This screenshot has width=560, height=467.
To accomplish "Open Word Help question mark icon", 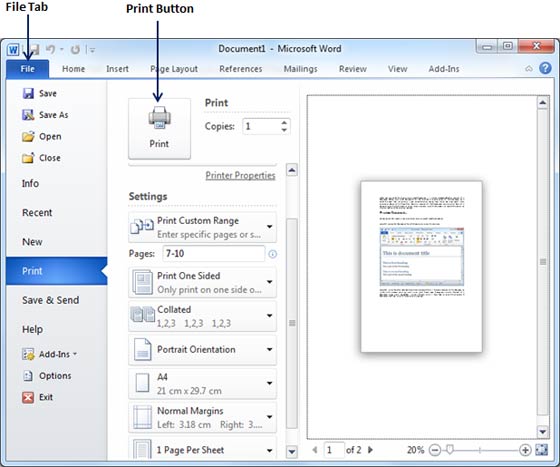I will tap(545, 68).
